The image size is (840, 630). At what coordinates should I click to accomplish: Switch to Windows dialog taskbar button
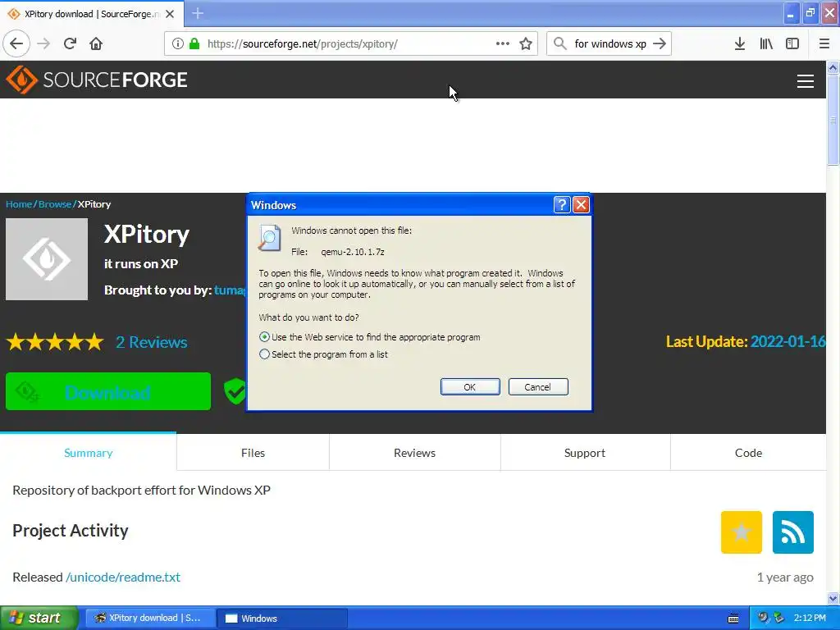pyautogui.click(x=282, y=619)
